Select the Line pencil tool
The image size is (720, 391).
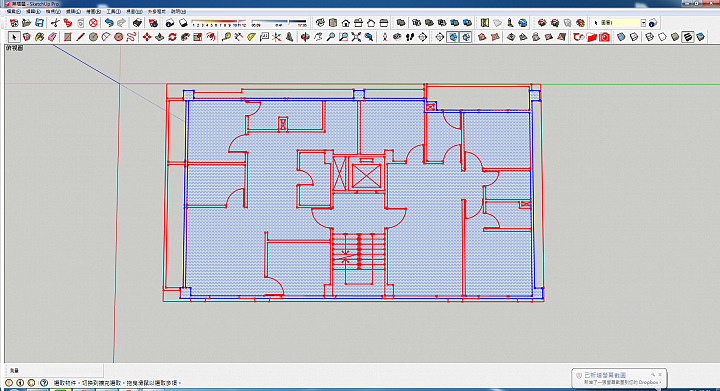point(80,37)
